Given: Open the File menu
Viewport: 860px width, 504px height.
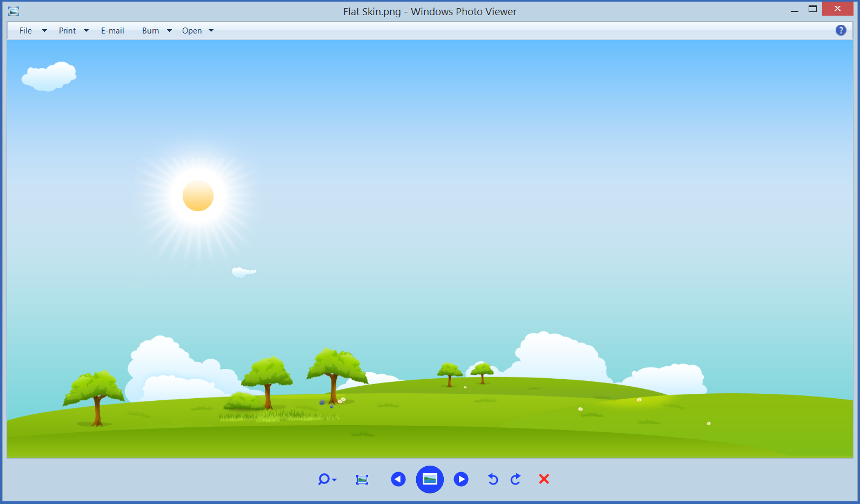Looking at the screenshot, I should coord(25,31).
